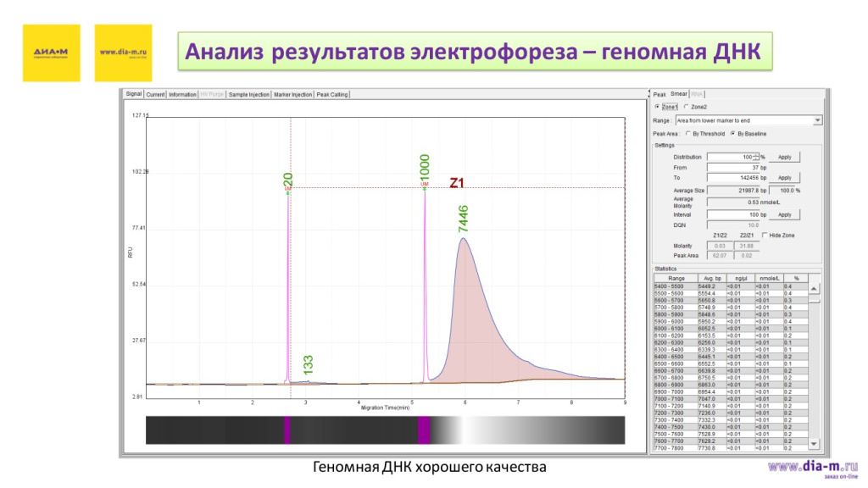Image resolution: width=868 pixels, height=488 pixels.
Task: Click the From bp input field
Action: click(732, 168)
